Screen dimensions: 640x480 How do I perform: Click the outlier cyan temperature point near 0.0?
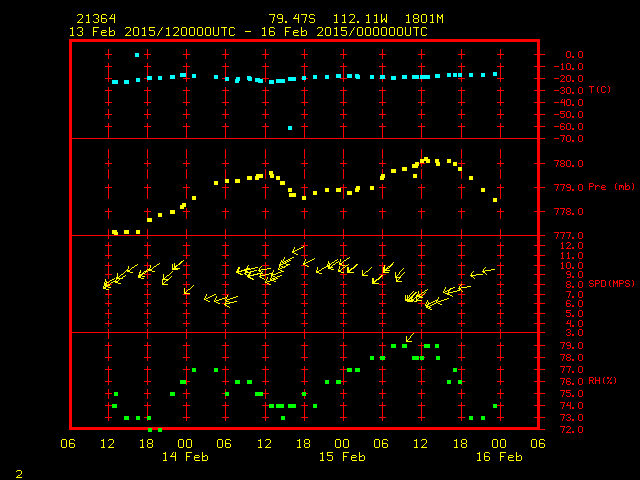(x=137, y=55)
